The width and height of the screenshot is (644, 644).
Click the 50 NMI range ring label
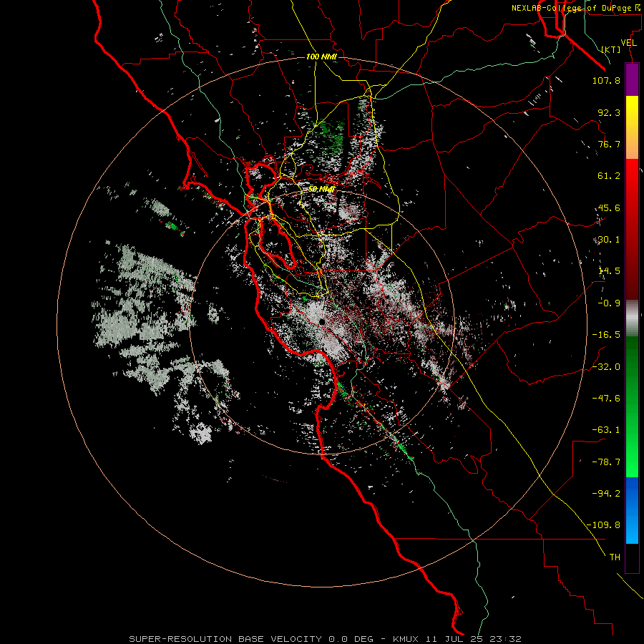pos(321,190)
